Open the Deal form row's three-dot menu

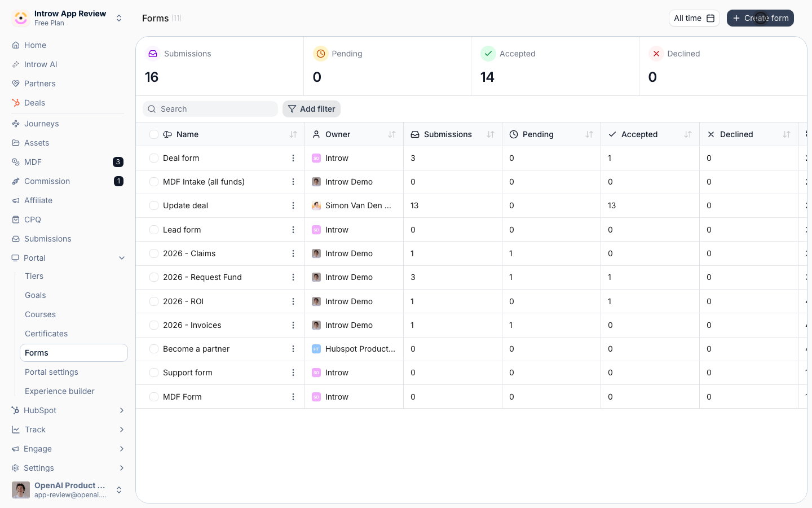(x=293, y=158)
